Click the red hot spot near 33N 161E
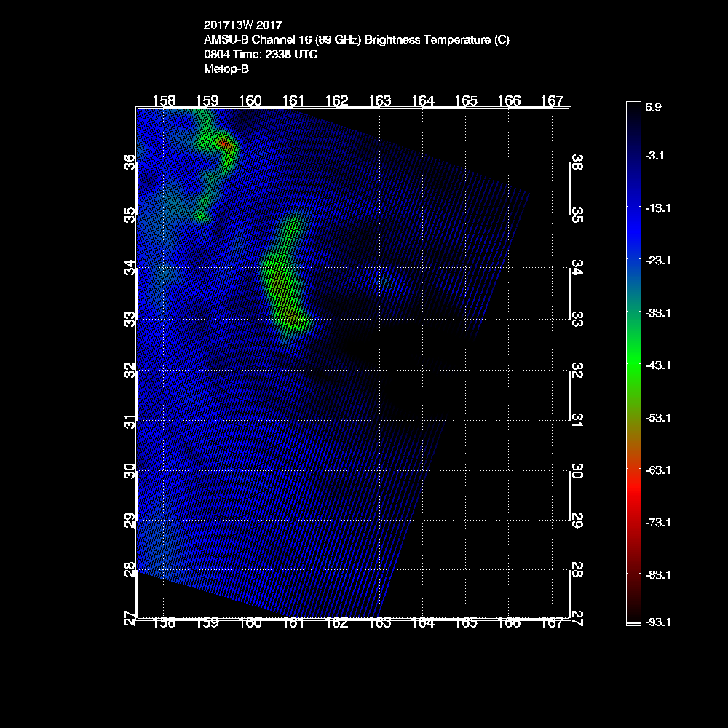728x728 pixels. pos(291,315)
